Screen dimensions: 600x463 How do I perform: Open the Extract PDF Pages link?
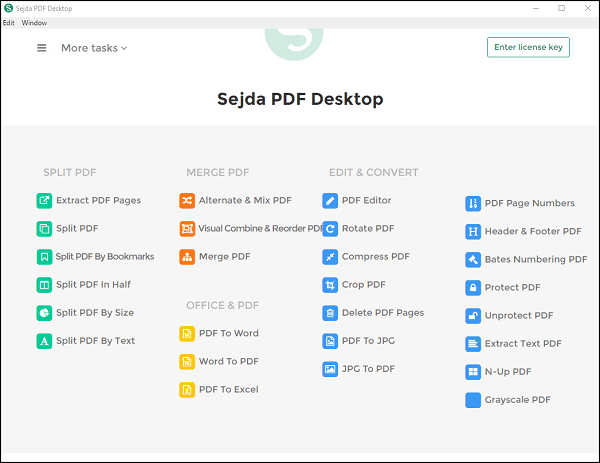(98, 201)
